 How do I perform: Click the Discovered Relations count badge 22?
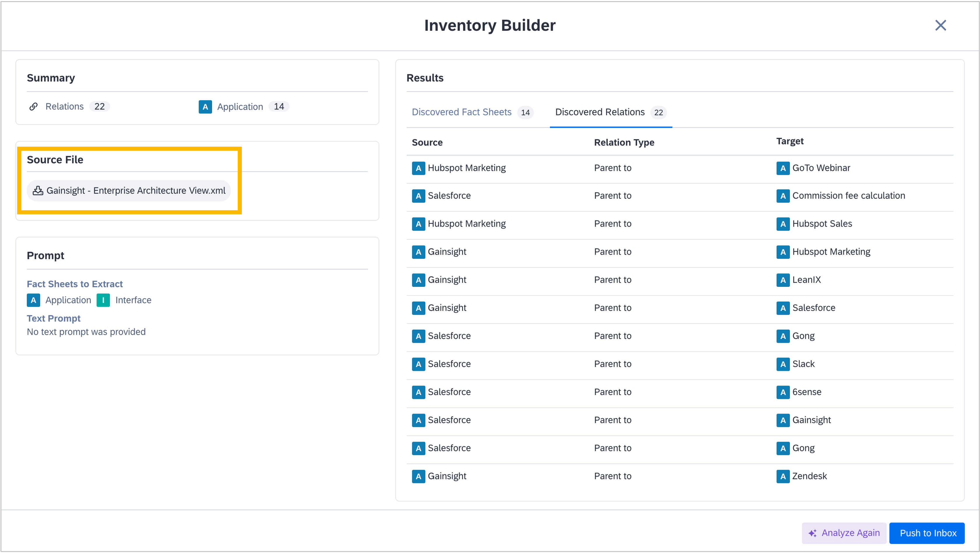(658, 113)
